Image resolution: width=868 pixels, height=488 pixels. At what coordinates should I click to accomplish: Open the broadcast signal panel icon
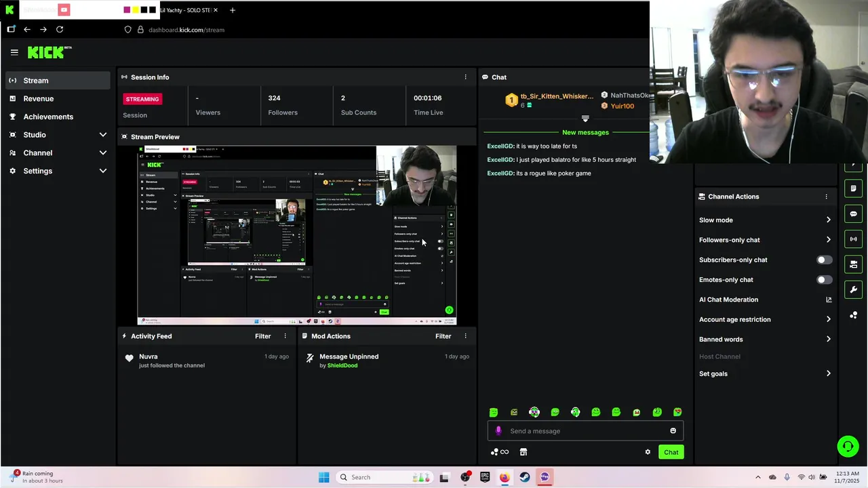[853, 239]
